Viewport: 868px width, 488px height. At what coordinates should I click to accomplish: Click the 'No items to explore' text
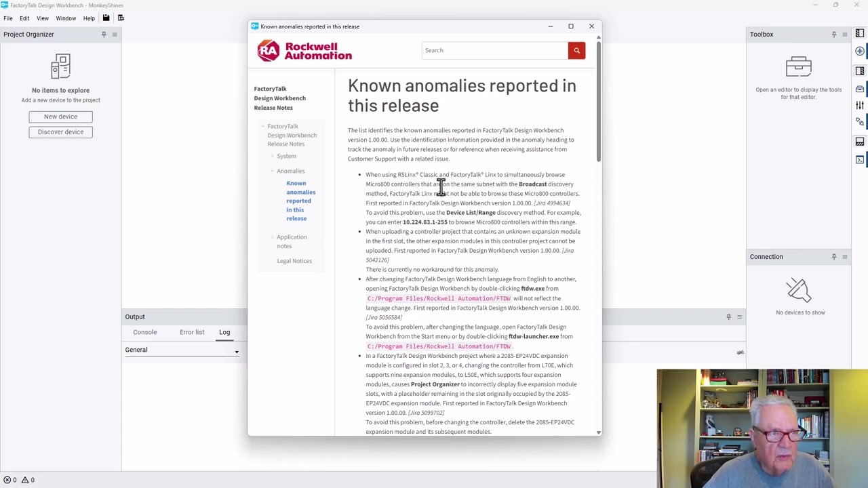pyautogui.click(x=60, y=90)
